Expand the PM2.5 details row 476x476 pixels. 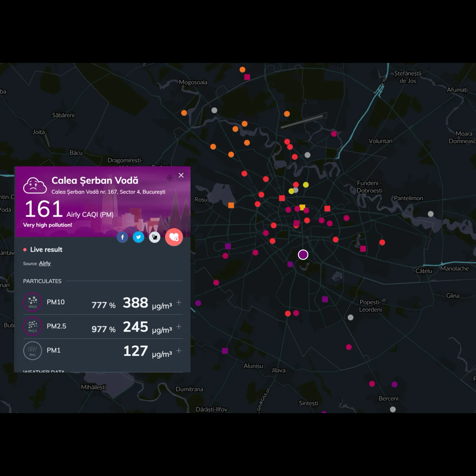tap(179, 326)
